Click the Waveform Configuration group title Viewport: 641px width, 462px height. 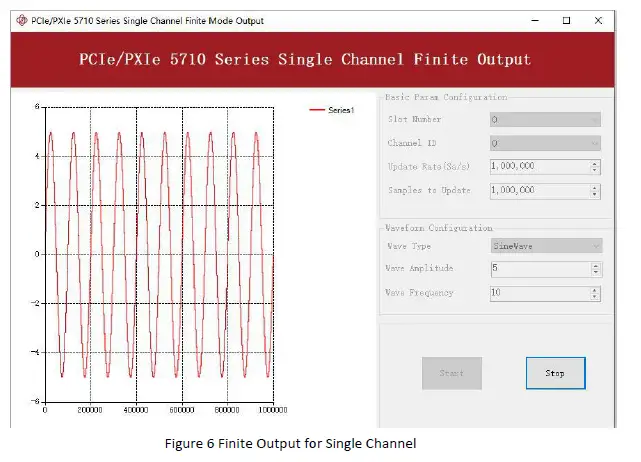click(439, 228)
